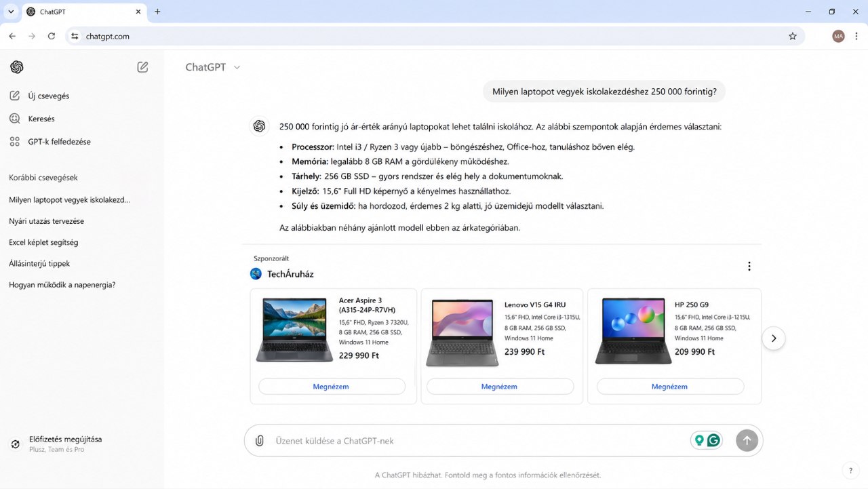Image resolution: width=868 pixels, height=489 pixels.
Task: Click the 229 990 Ft price
Action: pos(359,355)
